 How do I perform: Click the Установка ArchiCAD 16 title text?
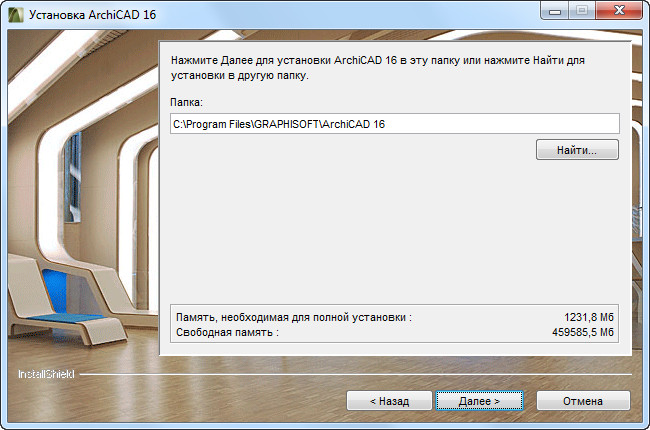92,15
